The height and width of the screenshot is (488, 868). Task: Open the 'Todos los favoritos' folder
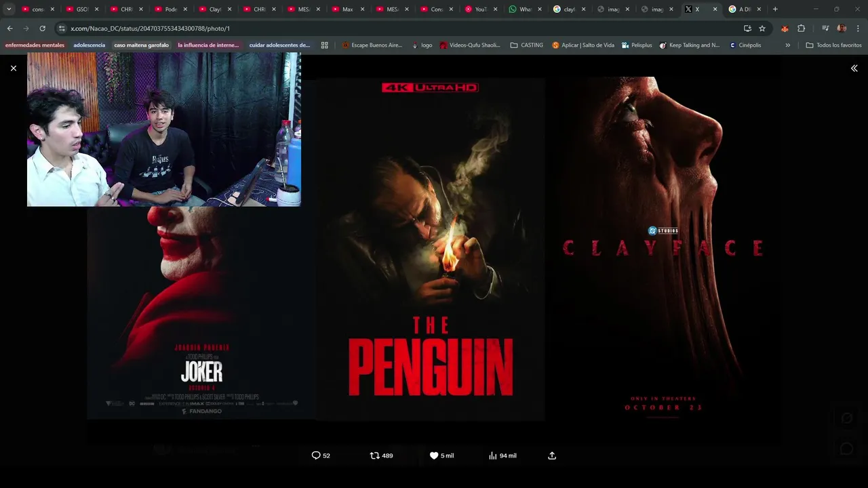[833, 45]
